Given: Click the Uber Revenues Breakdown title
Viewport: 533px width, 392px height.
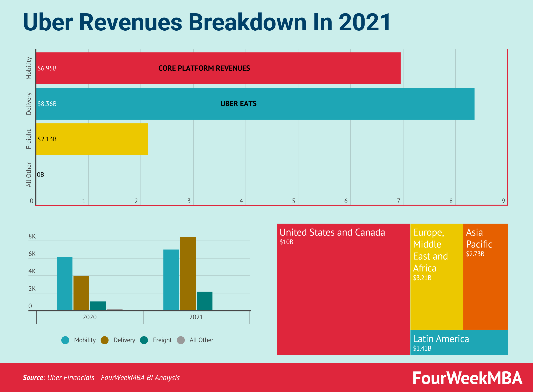Looking at the screenshot, I should pyautogui.click(x=207, y=22).
